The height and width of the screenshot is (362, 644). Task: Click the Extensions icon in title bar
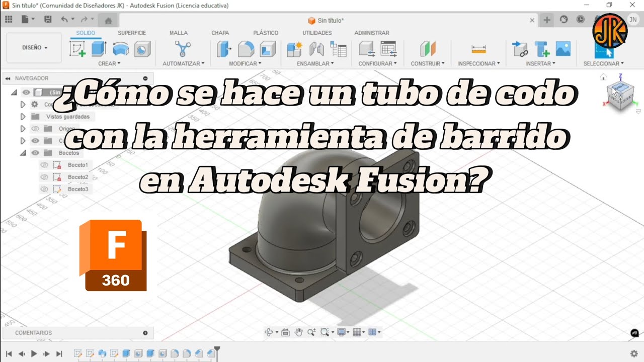pyautogui.click(x=564, y=20)
